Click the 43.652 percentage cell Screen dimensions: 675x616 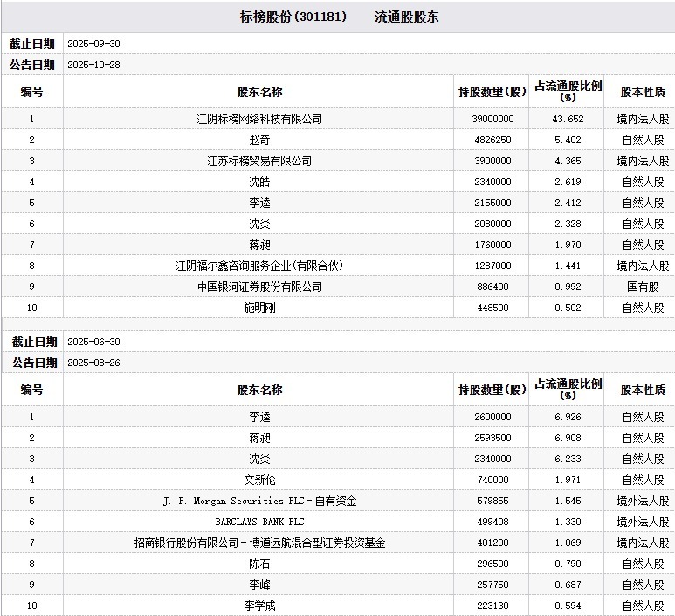coord(568,119)
